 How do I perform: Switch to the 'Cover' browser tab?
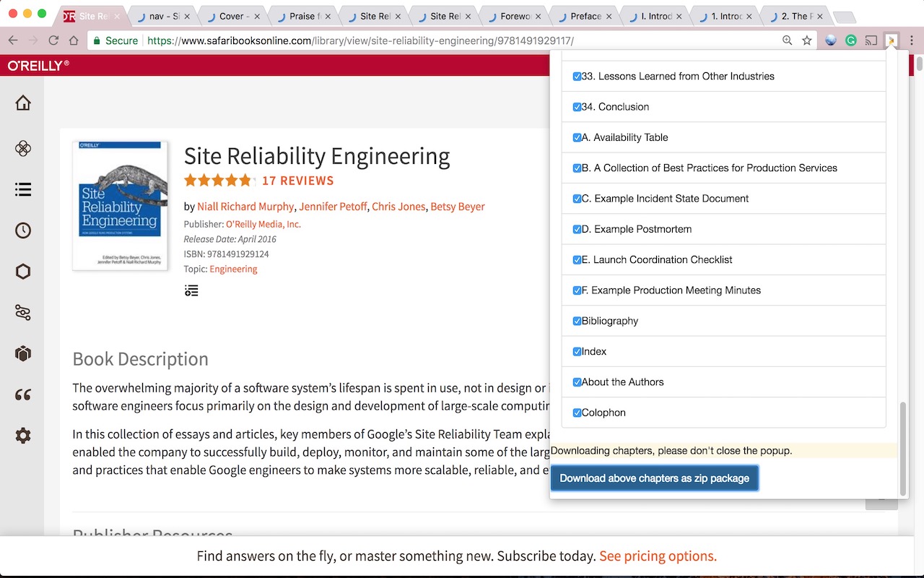click(x=231, y=16)
